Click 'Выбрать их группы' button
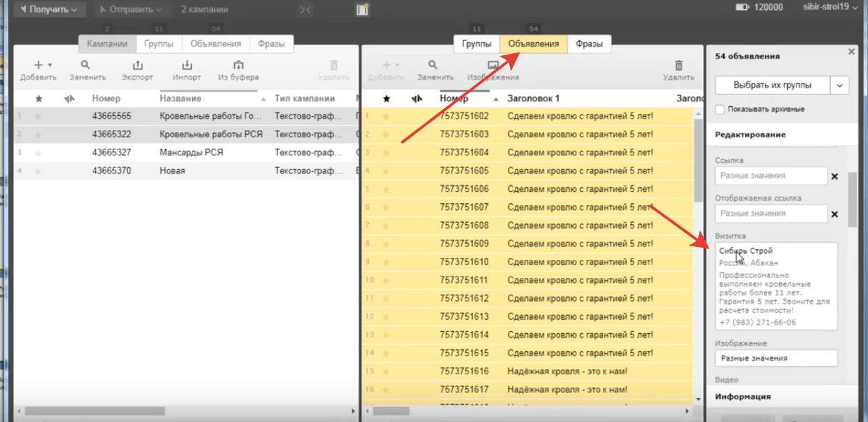 pos(772,85)
